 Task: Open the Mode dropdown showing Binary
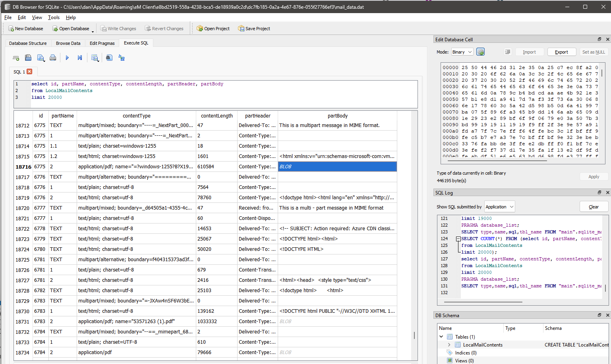point(462,52)
